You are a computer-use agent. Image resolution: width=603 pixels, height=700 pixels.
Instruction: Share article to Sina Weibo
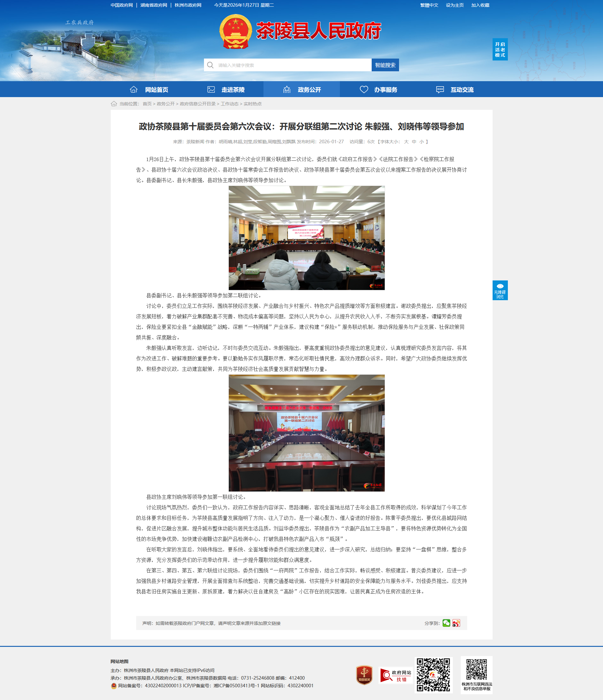click(x=456, y=623)
